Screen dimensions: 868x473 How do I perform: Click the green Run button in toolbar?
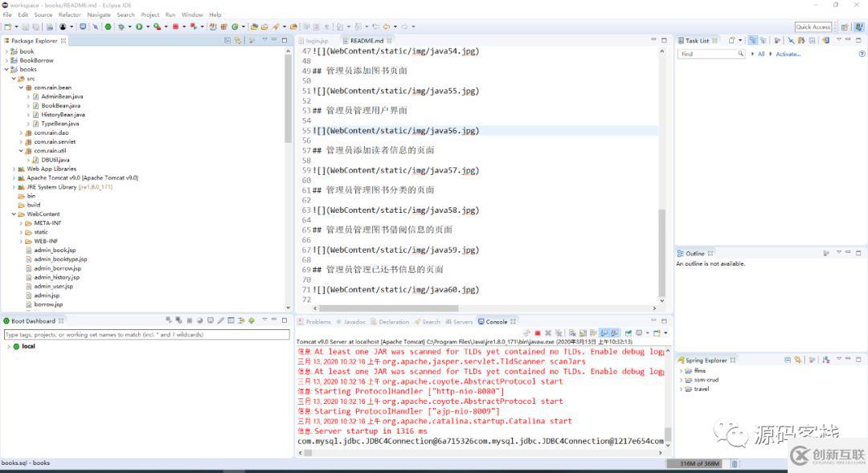[138, 27]
